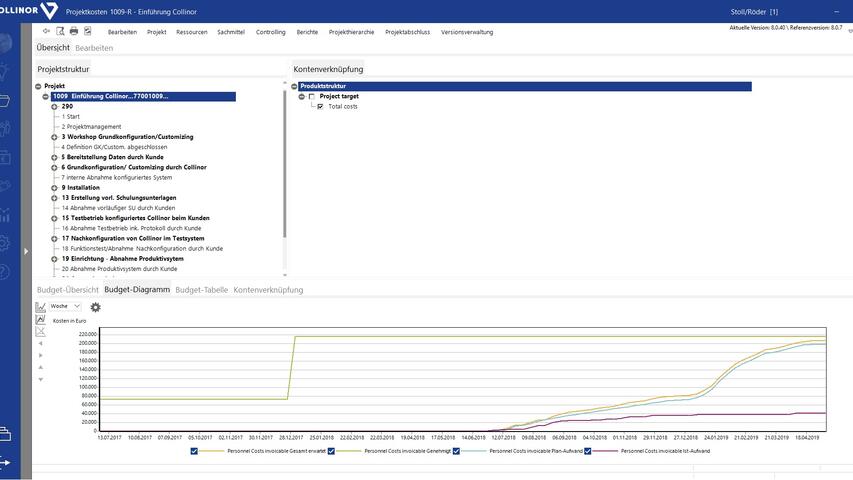Click the back arrow toolbar icon
The width and height of the screenshot is (853, 480).
point(45,31)
